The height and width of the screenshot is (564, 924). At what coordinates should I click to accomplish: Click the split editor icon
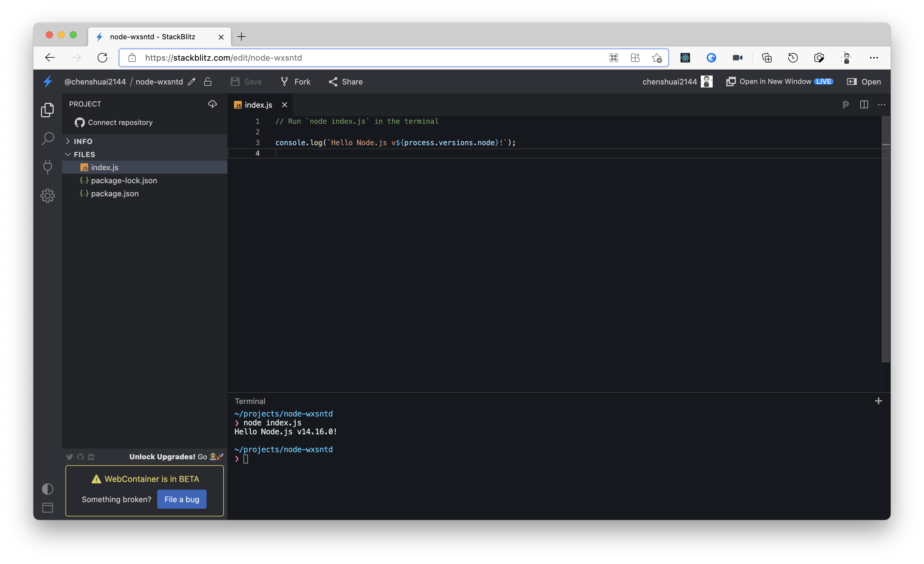pyautogui.click(x=864, y=104)
